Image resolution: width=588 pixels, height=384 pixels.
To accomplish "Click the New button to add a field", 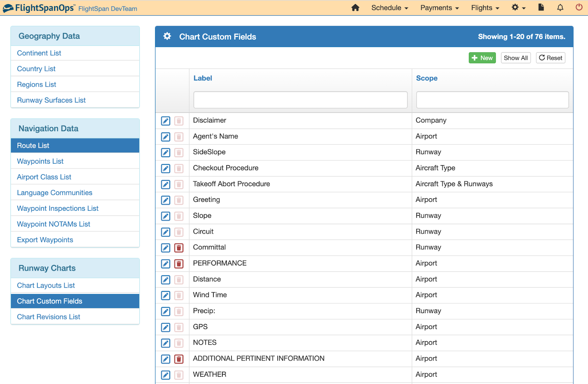I will tap(482, 58).
